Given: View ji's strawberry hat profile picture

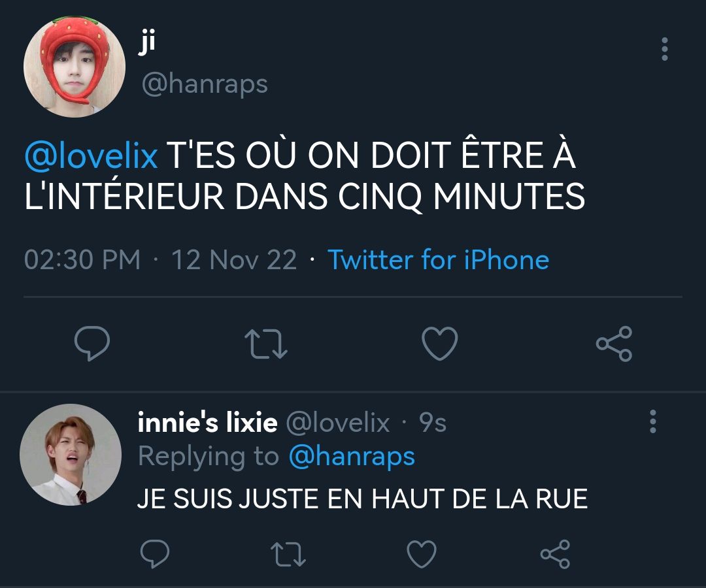Looking at the screenshot, I should tap(75, 67).
